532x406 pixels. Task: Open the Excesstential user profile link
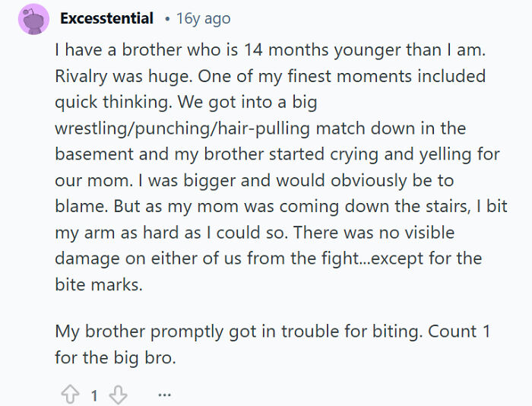coord(106,18)
